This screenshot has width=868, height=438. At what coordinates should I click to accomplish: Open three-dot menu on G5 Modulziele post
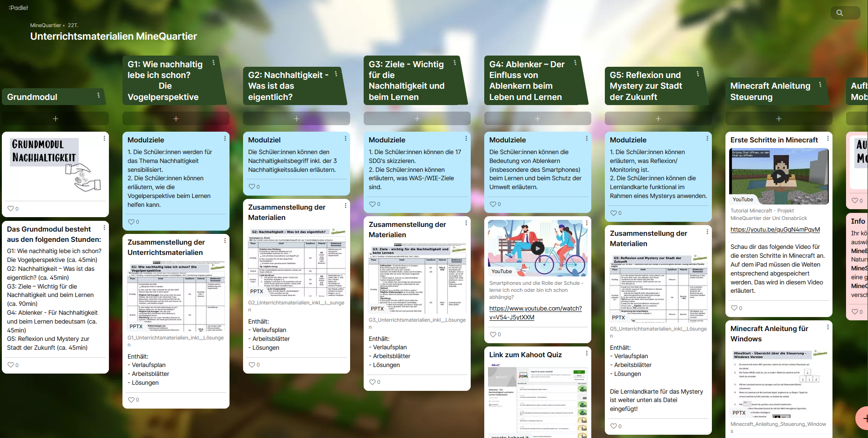[707, 138]
